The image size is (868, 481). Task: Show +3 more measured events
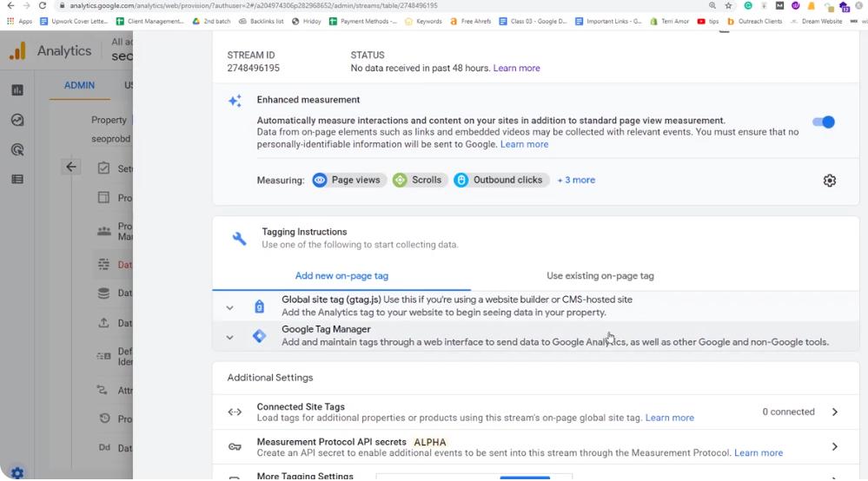(x=576, y=181)
